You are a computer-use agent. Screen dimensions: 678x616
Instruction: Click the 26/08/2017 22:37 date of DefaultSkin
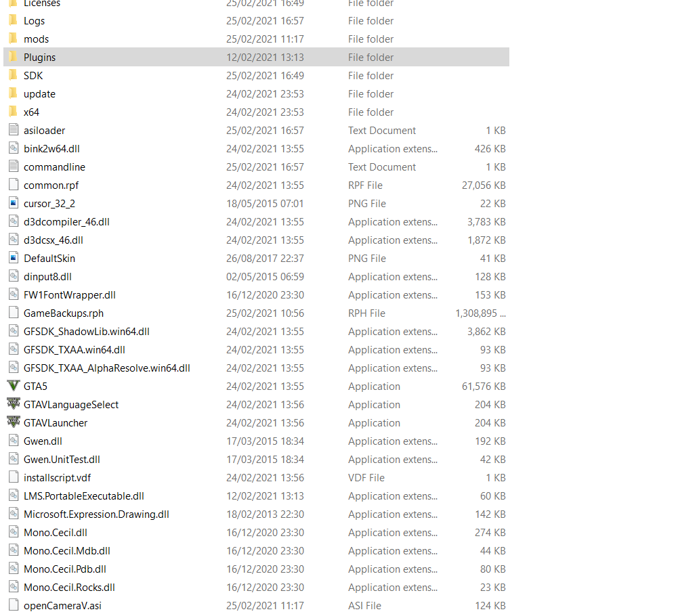point(265,259)
